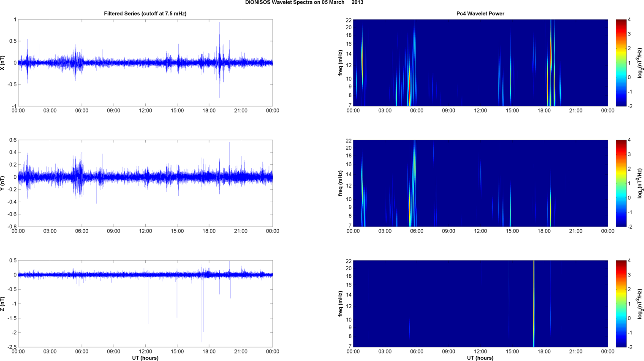Click the log2(nT²/Hz) label of the middle color bar

(640, 183)
